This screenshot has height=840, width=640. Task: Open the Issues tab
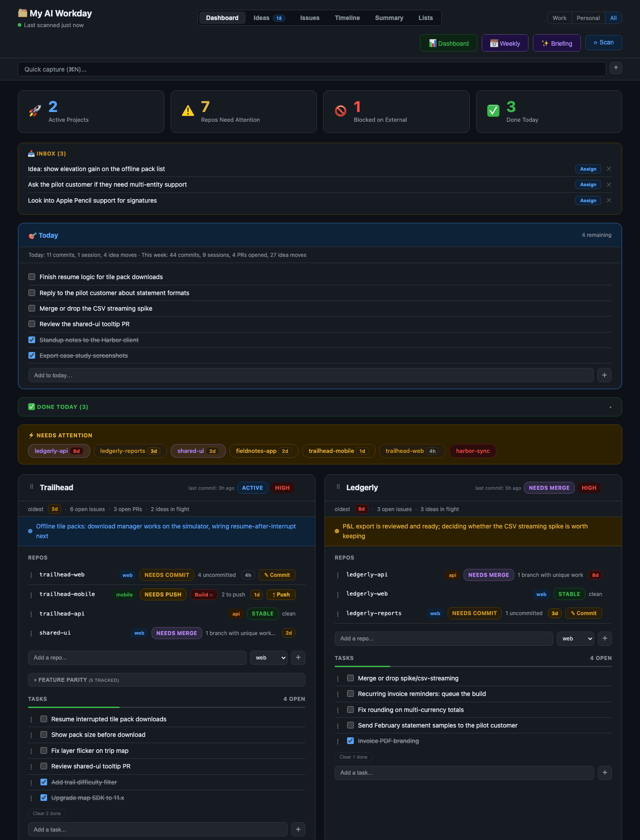click(310, 18)
